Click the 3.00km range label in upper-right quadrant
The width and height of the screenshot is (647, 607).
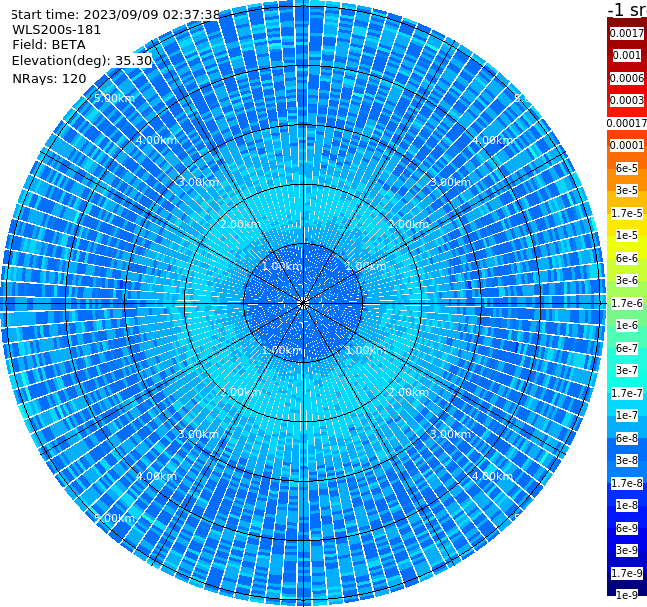(450, 182)
